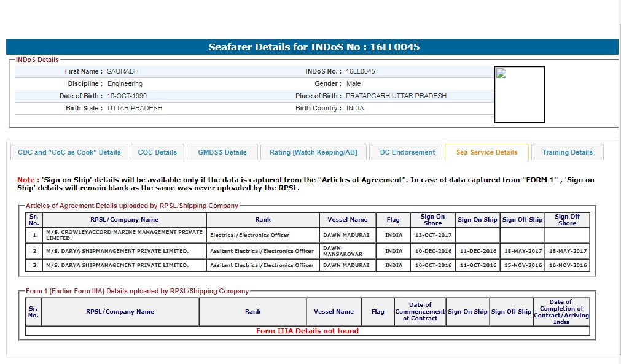Click the 'Form IIIA Details not found' message

tap(307, 331)
